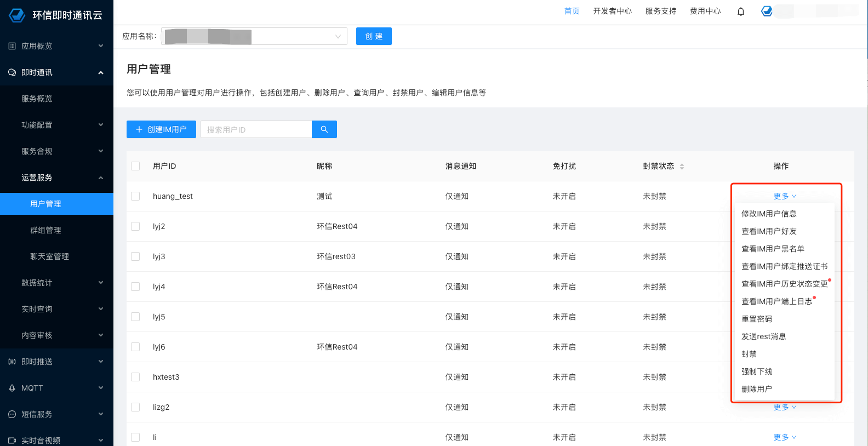868x446 pixels.
Task: Open 聊天室管理 sidebar item
Action: [57, 256]
